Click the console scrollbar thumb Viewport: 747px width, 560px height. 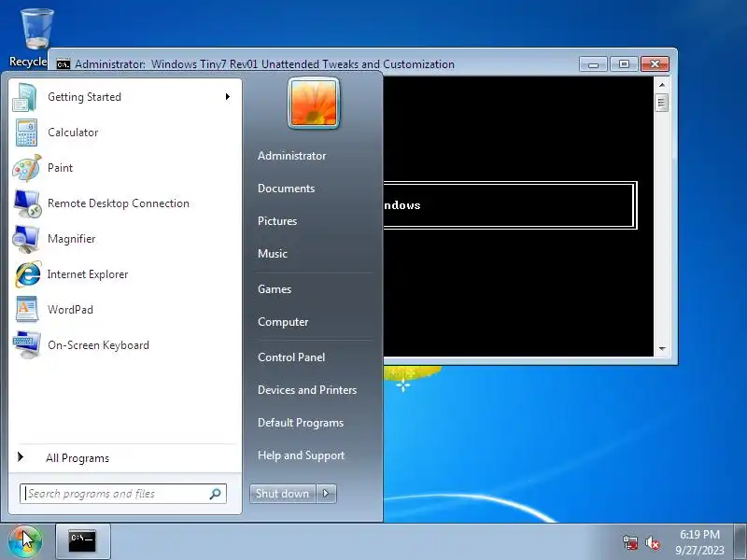(661, 103)
